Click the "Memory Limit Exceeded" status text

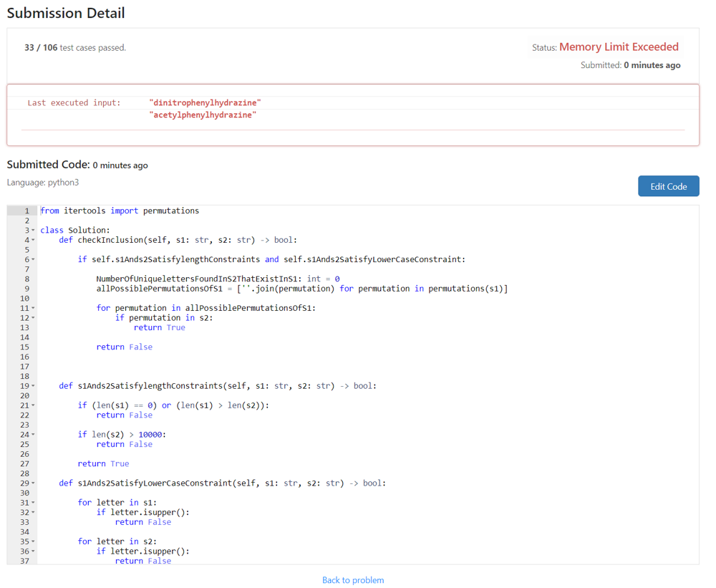coord(619,47)
